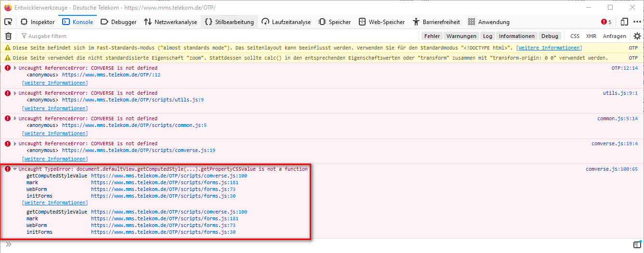Toggle responsive design mode icon

point(624,22)
